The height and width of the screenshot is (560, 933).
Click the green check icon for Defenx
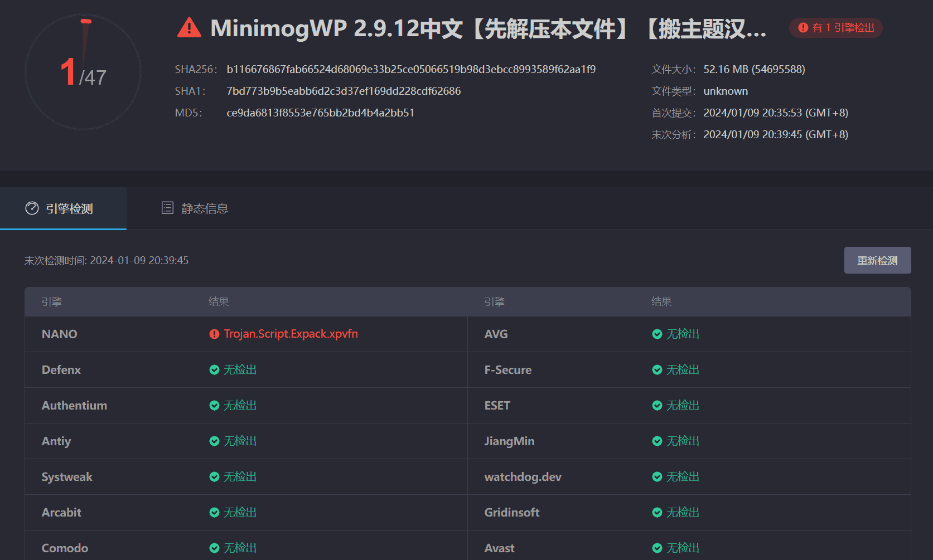pos(214,369)
